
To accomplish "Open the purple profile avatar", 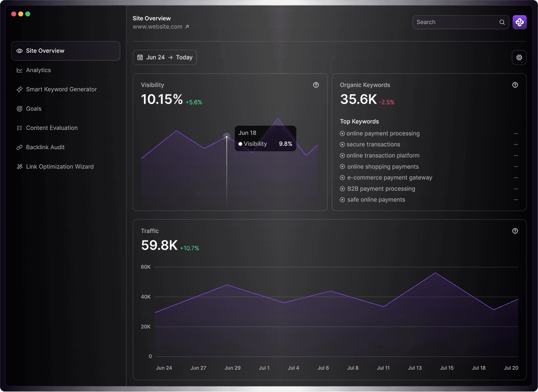I will click(519, 22).
